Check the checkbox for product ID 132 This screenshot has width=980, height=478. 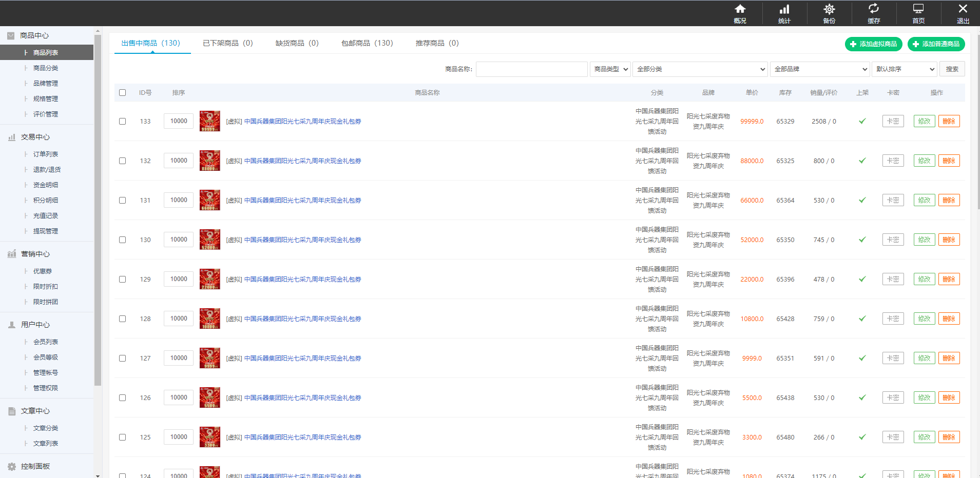click(122, 161)
